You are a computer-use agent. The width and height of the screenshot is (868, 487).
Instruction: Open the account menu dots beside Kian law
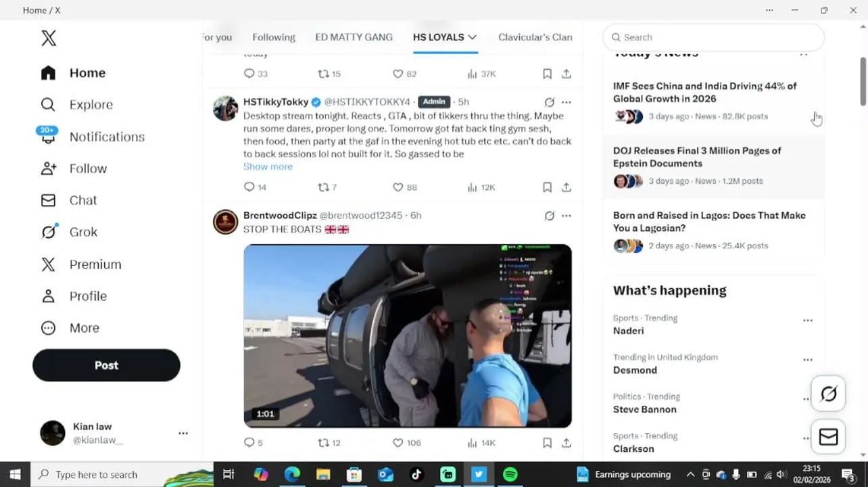tap(183, 433)
